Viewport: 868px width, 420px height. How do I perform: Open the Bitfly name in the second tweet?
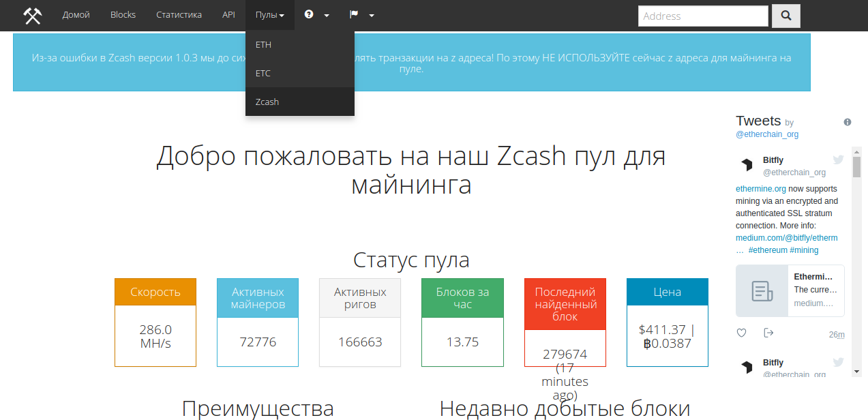tap(773, 363)
